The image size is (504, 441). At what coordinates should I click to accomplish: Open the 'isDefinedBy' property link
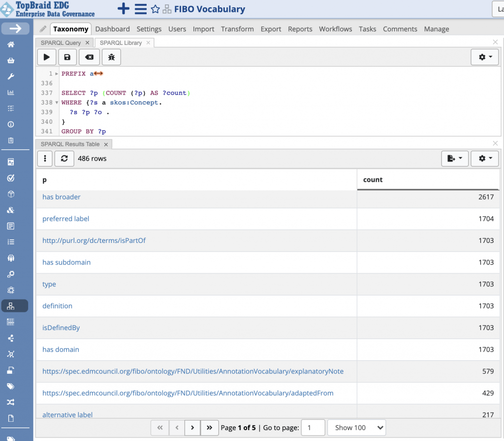[61, 328]
